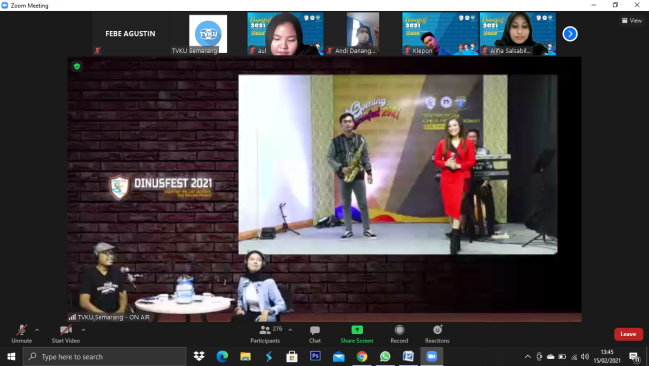Select Klepon participant thumbnail
Screen dimensions: 649x366
[440, 34]
